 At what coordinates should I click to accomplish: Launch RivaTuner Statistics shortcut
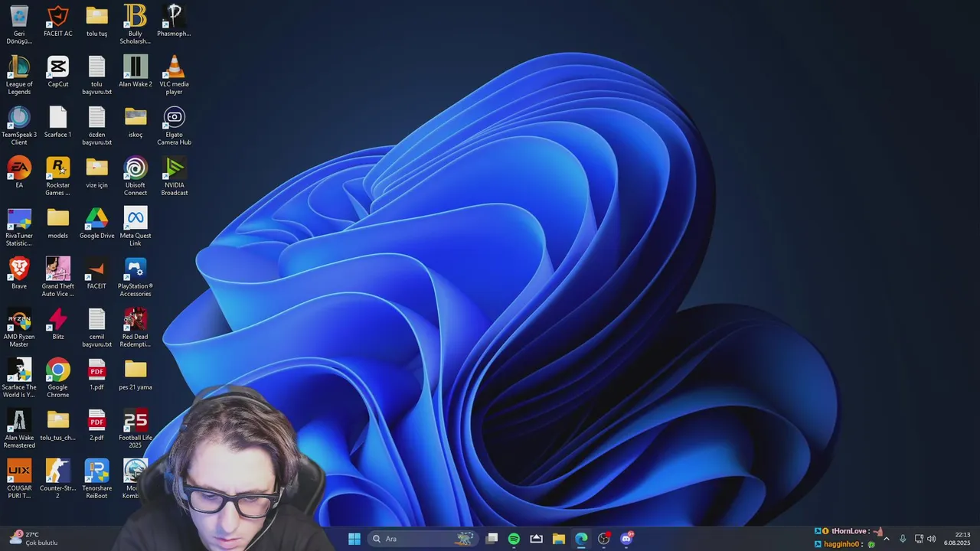(19, 226)
